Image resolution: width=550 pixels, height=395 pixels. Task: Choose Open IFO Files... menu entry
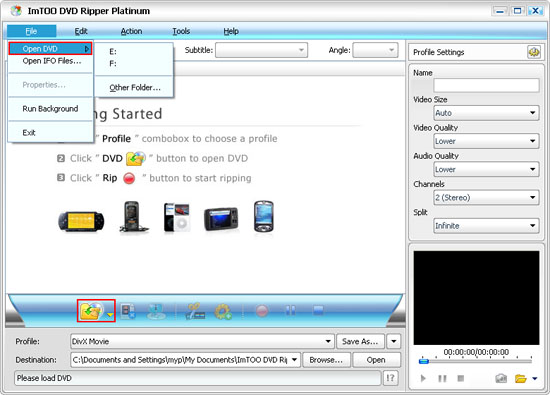point(51,61)
